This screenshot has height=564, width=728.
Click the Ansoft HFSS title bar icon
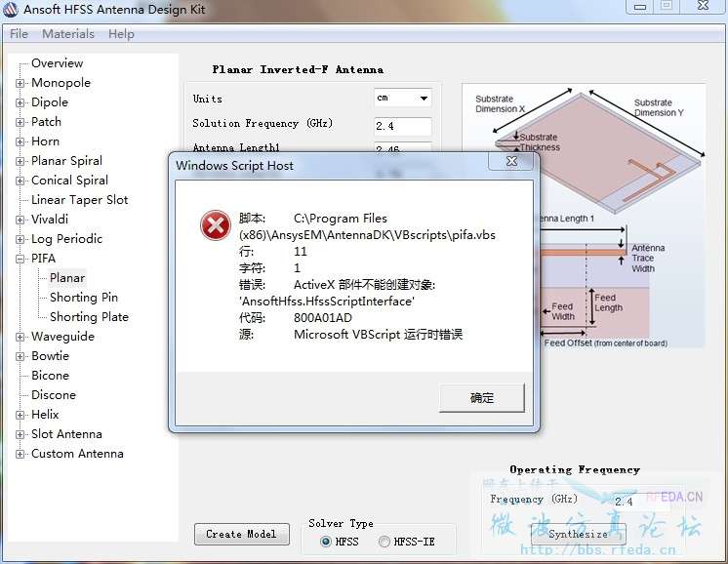click(11, 11)
